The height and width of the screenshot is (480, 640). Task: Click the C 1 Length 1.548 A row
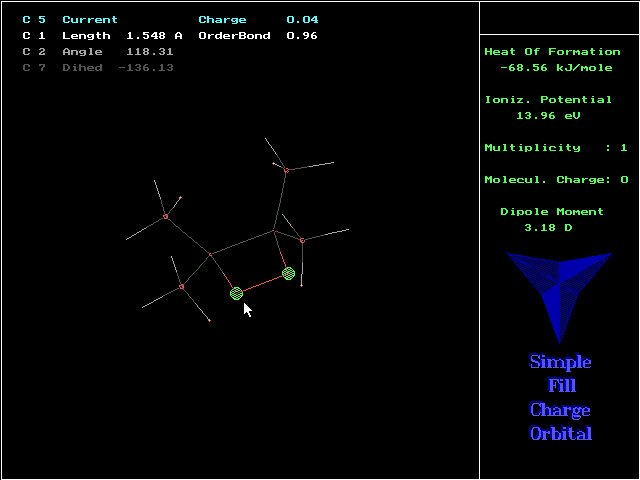tap(102, 36)
